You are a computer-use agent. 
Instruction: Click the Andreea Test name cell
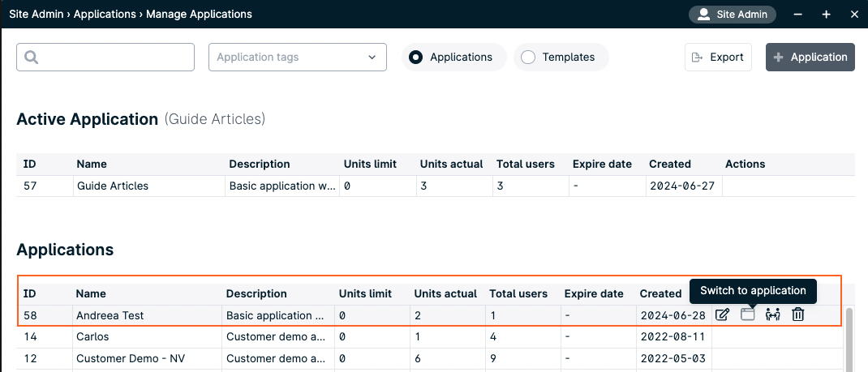pyautogui.click(x=148, y=315)
